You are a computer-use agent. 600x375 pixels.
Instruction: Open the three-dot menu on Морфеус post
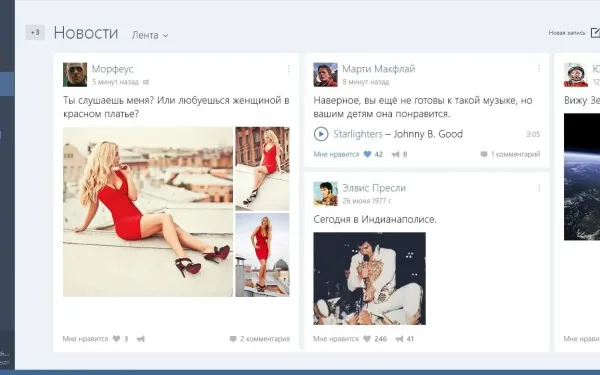click(289, 69)
